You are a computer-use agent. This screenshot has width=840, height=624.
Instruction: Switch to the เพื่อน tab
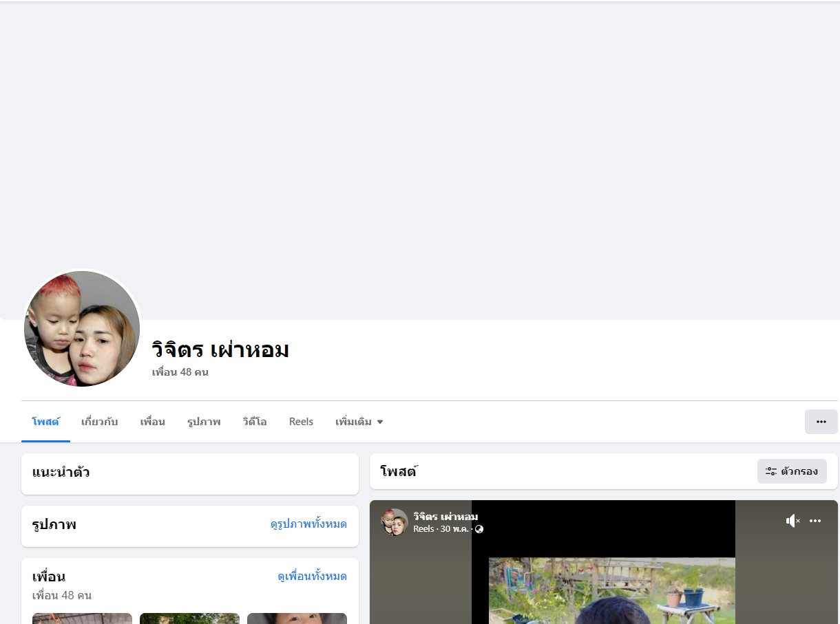pyautogui.click(x=153, y=422)
